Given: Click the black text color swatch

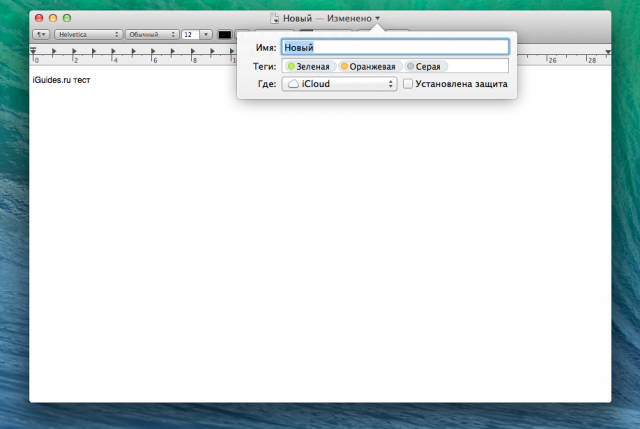Looking at the screenshot, I should (x=224, y=35).
